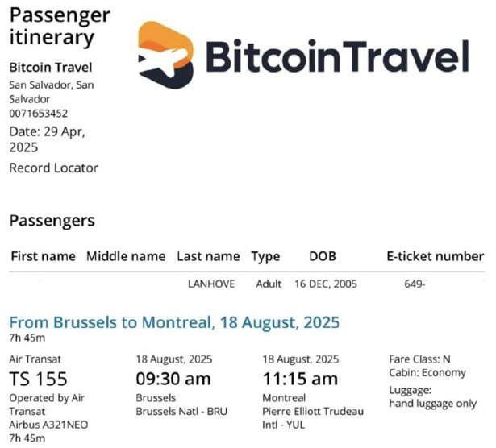Select the last name LANHOVE

(211, 284)
